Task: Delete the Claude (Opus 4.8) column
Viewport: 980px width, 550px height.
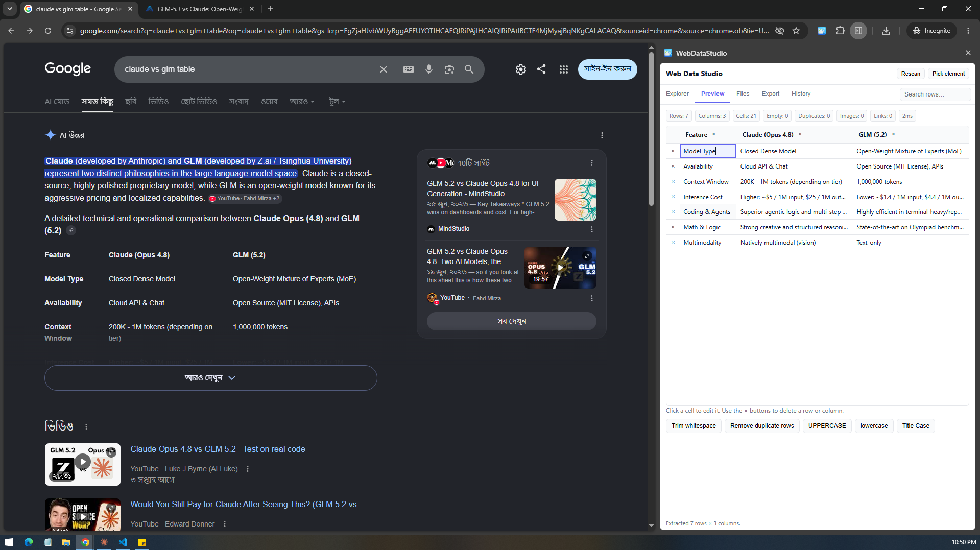Action: (x=800, y=134)
